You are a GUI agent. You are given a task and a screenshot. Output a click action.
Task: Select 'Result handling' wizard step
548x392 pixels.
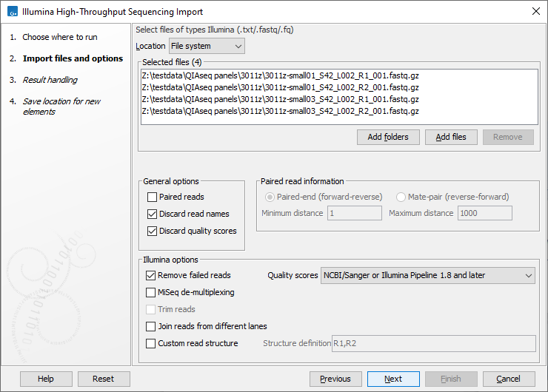click(x=50, y=80)
